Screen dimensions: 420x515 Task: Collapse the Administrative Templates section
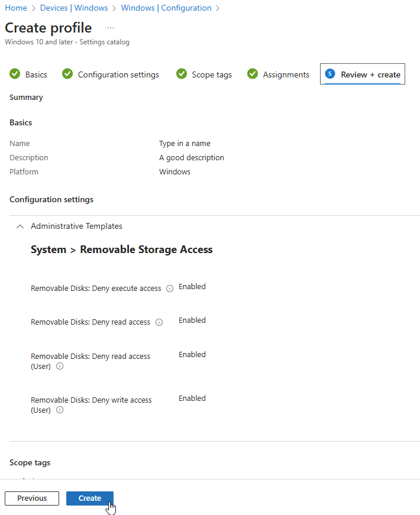tap(20, 226)
